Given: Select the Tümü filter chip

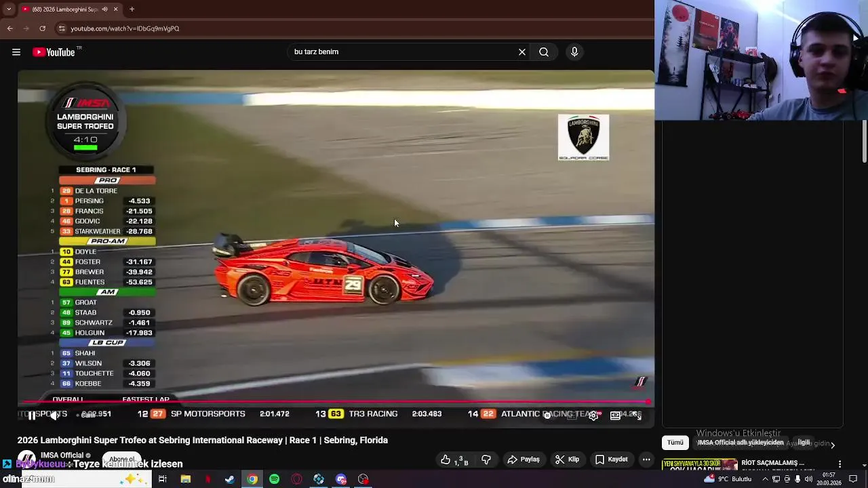Looking at the screenshot, I should (x=675, y=443).
